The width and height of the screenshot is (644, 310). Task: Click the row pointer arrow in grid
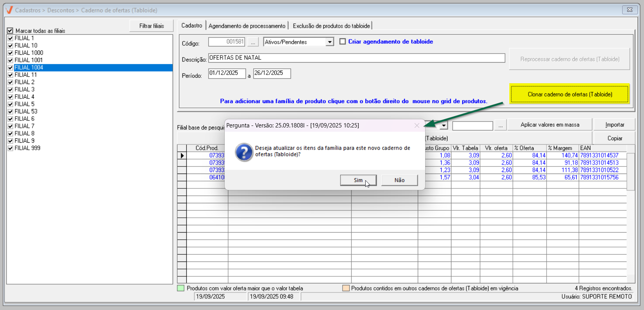tap(182, 156)
